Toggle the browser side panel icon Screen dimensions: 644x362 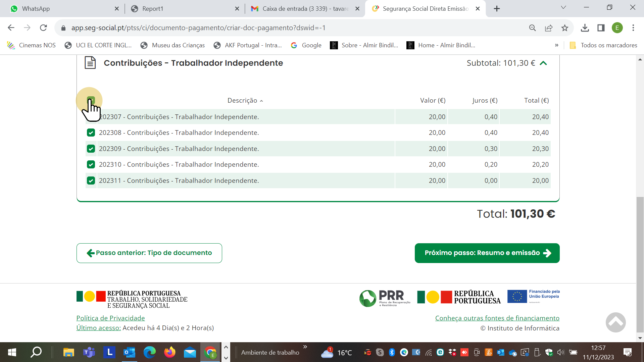(x=601, y=28)
